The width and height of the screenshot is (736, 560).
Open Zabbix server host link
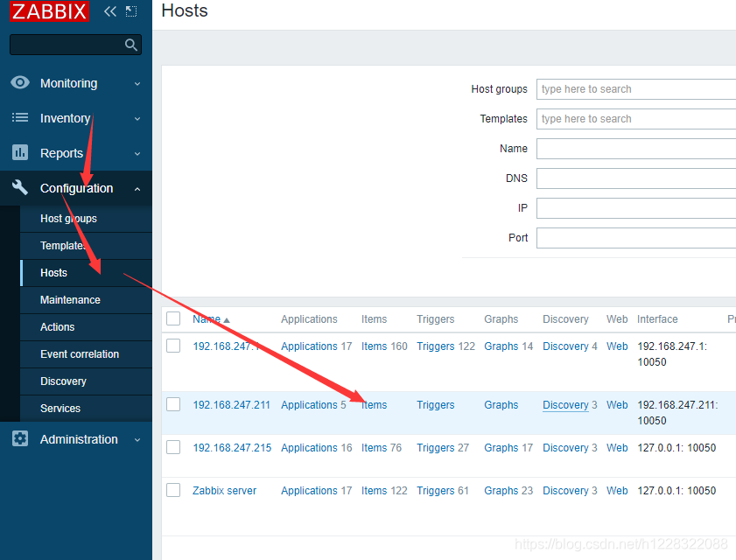224,491
